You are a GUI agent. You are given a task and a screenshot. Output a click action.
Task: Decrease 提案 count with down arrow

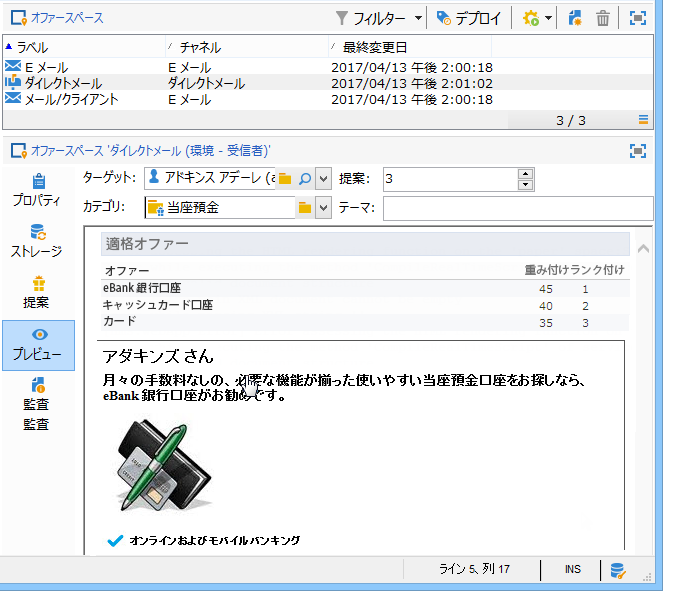click(x=525, y=185)
